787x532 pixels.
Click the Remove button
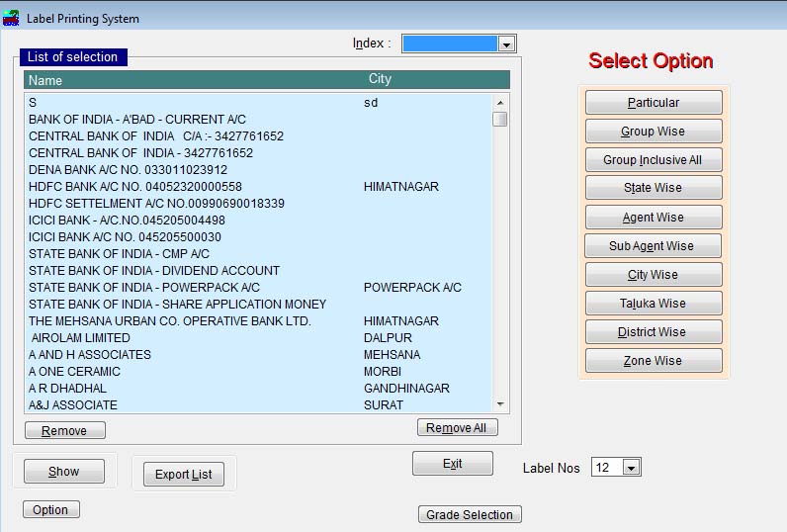64,430
